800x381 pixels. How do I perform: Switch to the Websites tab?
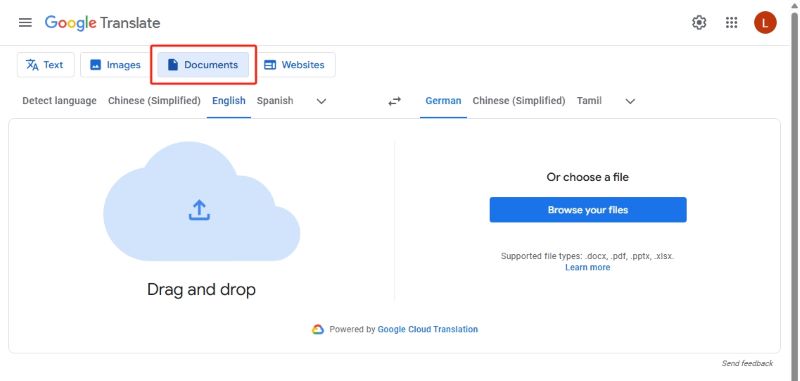click(x=295, y=65)
